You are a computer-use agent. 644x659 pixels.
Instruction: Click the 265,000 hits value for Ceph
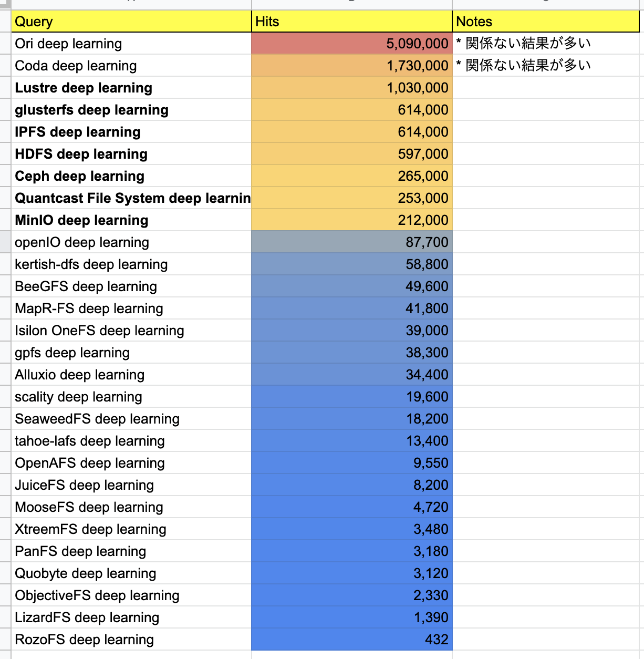click(351, 176)
